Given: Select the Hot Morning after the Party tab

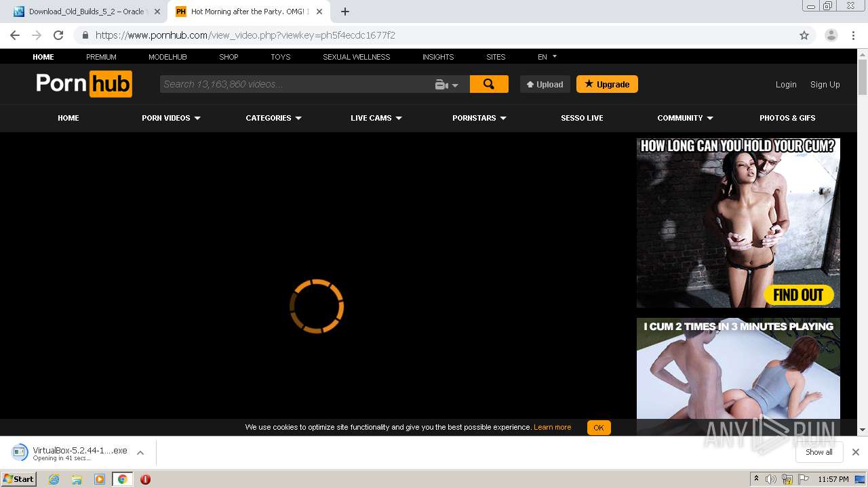Looking at the screenshot, I should click(x=248, y=12).
